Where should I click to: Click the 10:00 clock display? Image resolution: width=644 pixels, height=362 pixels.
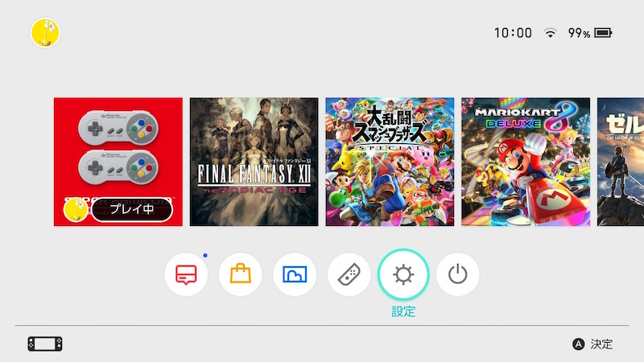coord(513,33)
